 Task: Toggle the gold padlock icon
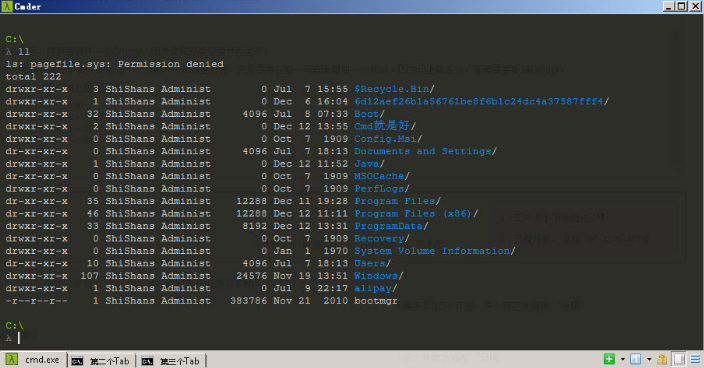pyautogui.click(x=662, y=359)
